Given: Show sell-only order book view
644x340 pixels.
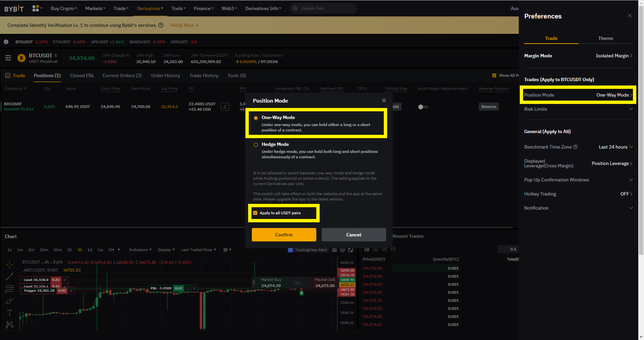Looking at the screenshot, I should [393, 249].
